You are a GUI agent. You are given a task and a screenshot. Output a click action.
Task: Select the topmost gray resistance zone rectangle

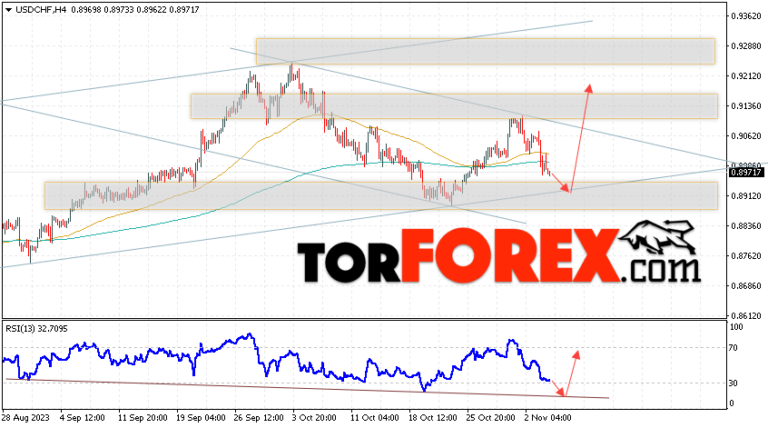coord(485,51)
